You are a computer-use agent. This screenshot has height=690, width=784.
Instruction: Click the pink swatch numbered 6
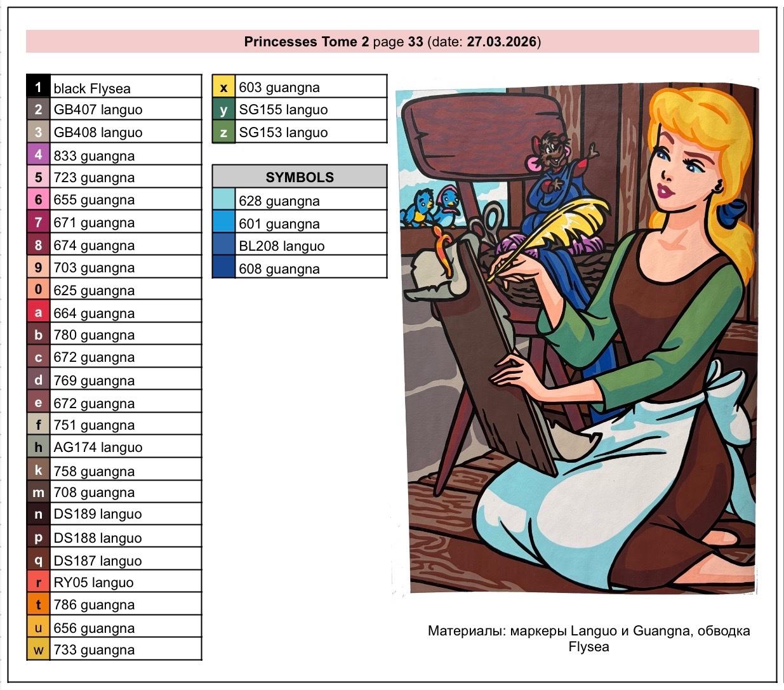[x=38, y=199]
